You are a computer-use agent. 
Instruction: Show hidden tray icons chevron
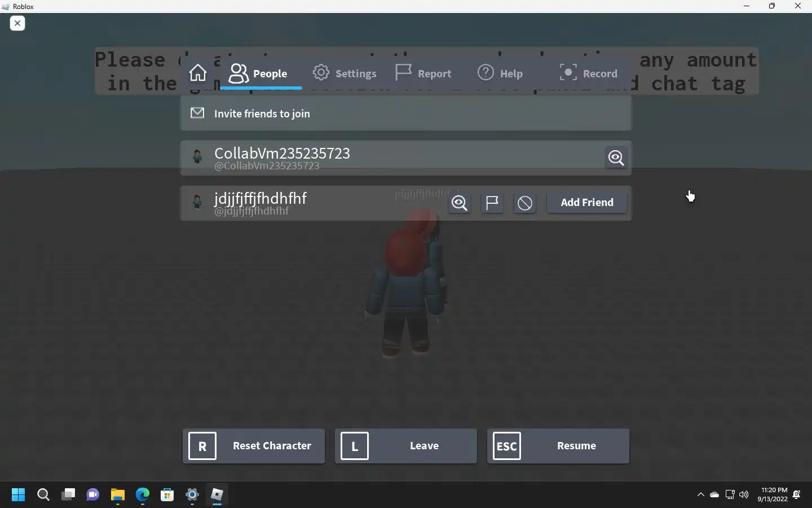click(701, 495)
